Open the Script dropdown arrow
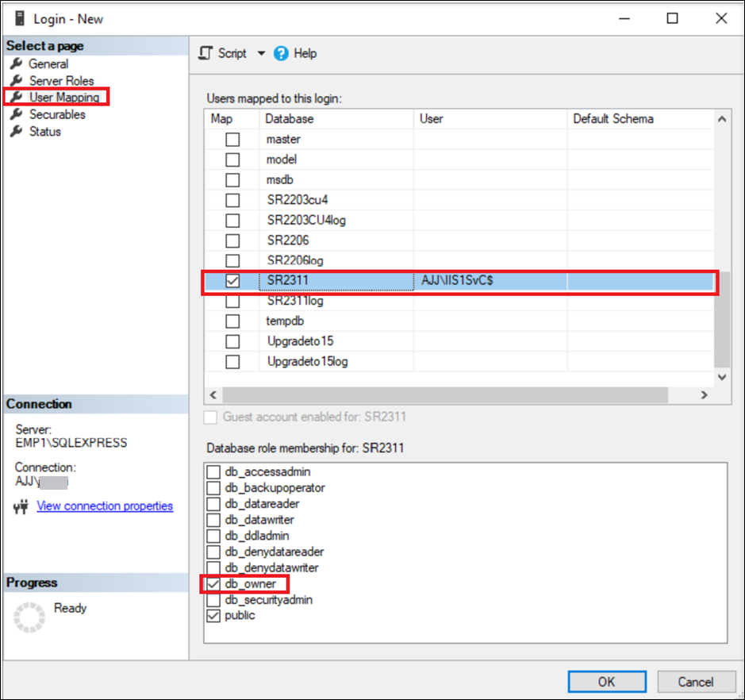Screen dimensions: 745x700 (262, 53)
